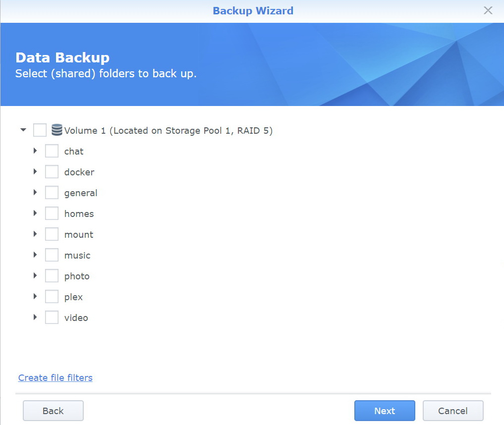504x425 pixels.
Task: Cancel the backup wizard
Action: (453, 411)
